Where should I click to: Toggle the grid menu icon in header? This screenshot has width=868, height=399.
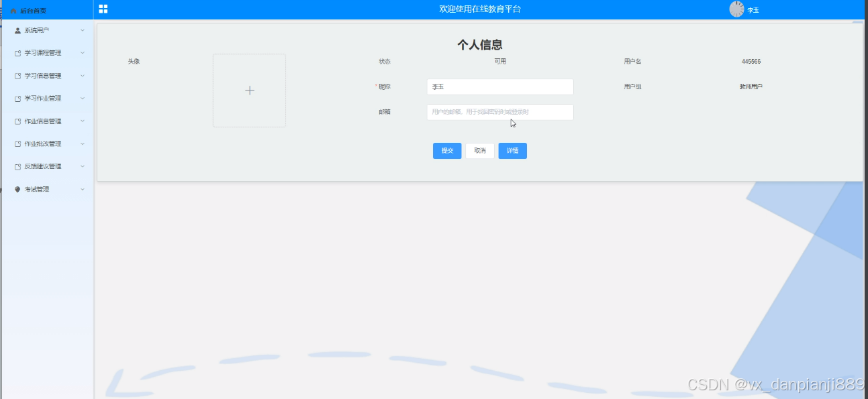103,9
